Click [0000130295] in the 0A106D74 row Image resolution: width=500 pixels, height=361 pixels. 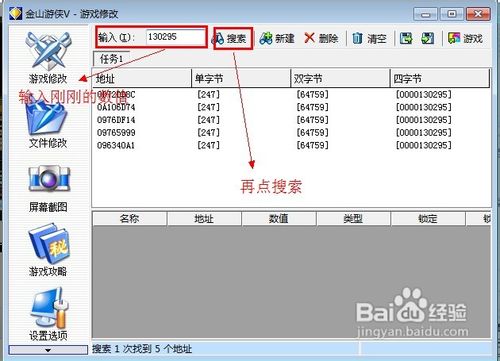pyautogui.click(x=424, y=107)
